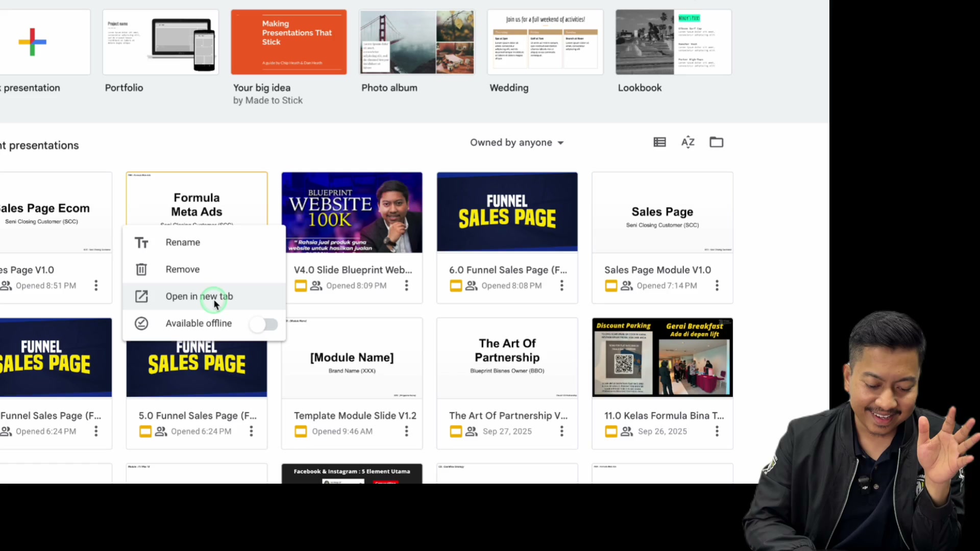Open the Owned by anyone dropdown
Image resolution: width=980 pixels, height=551 pixels.
click(517, 143)
